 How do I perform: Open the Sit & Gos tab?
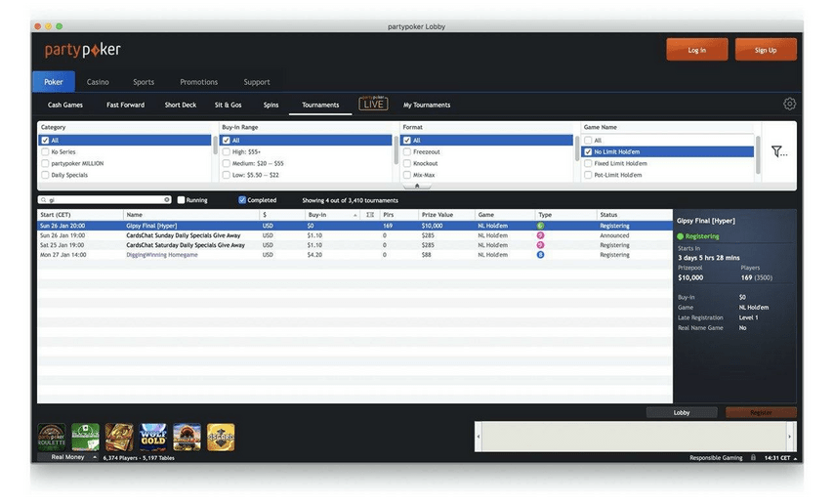229,105
